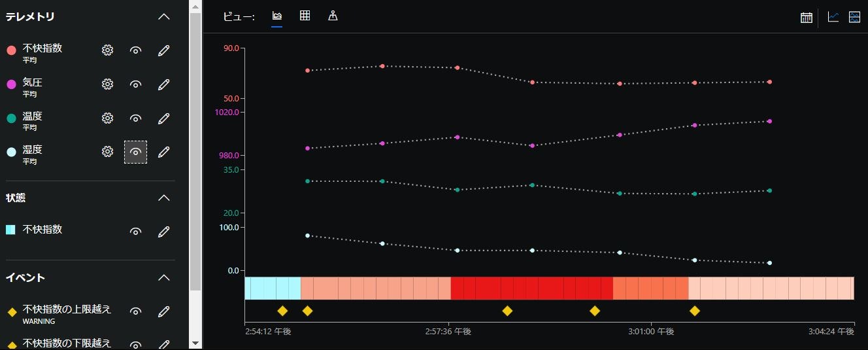
Task: Switch to table grid view icon
Action: pyautogui.click(x=305, y=16)
